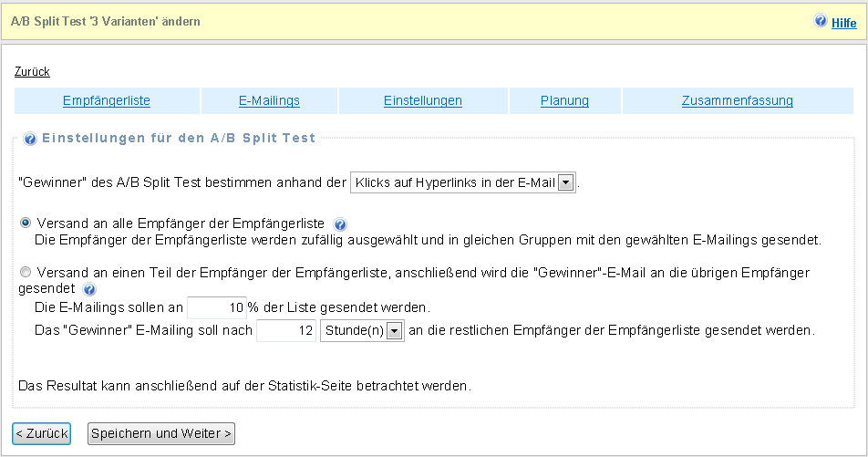Click help icon next to Einstellungen section heading

point(30,140)
